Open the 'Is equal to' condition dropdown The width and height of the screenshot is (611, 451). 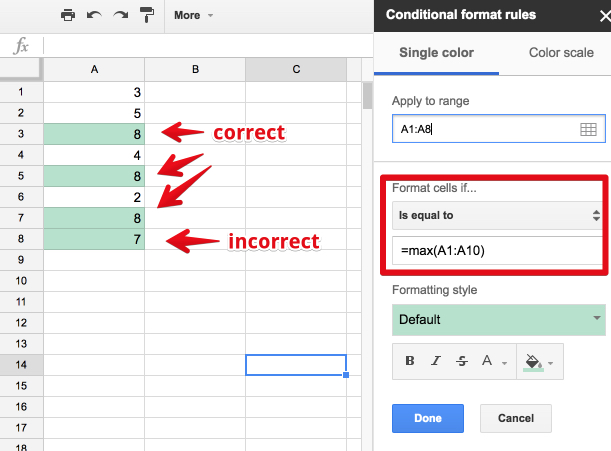(x=496, y=214)
